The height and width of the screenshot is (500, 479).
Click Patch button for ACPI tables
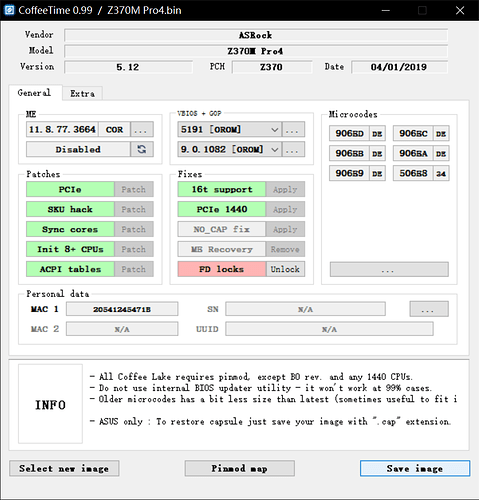point(134,269)
